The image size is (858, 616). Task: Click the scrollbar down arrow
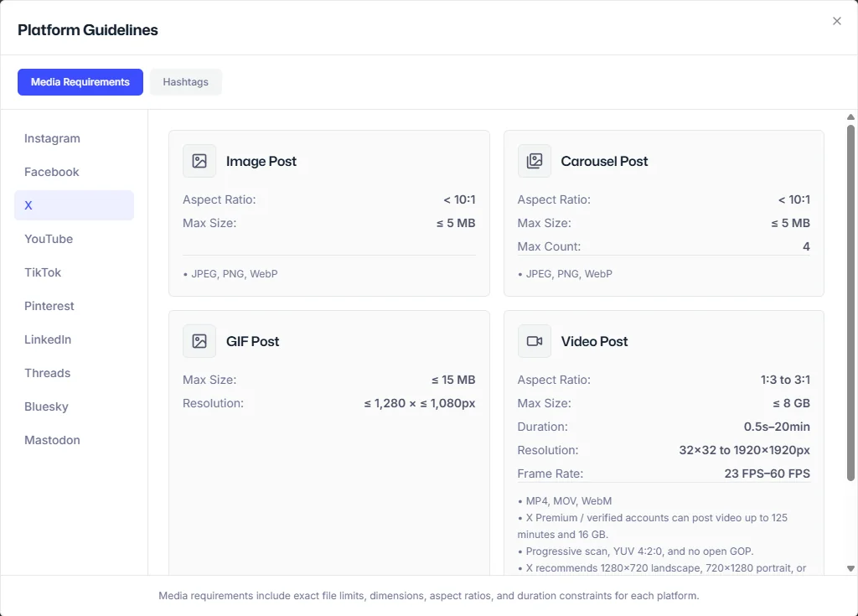(x=850, y=568)
